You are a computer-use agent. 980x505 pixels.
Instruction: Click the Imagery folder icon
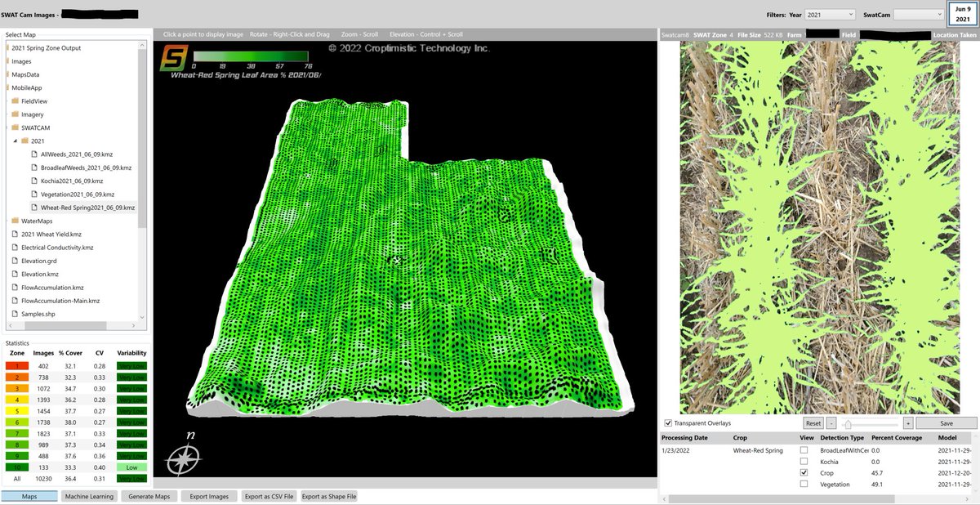(x=15, y=114)
